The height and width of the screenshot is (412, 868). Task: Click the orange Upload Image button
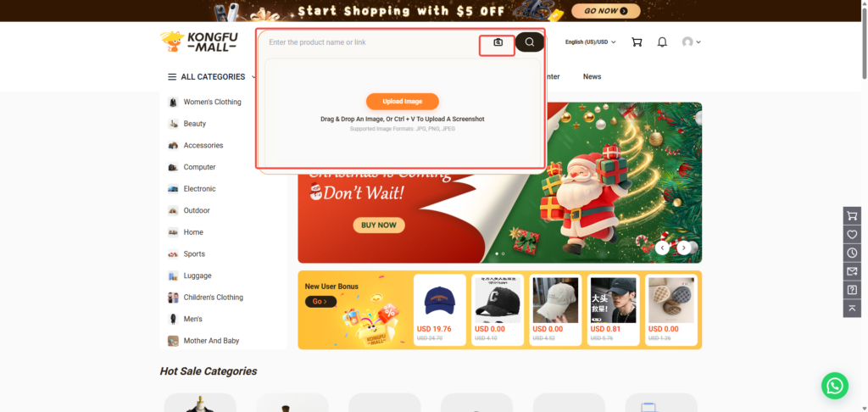[x=403, y=102]
